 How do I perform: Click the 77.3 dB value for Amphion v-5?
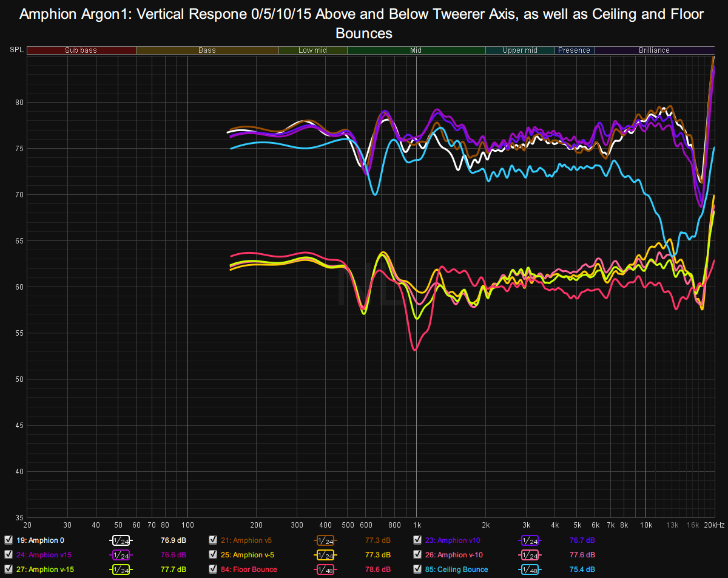378,555
